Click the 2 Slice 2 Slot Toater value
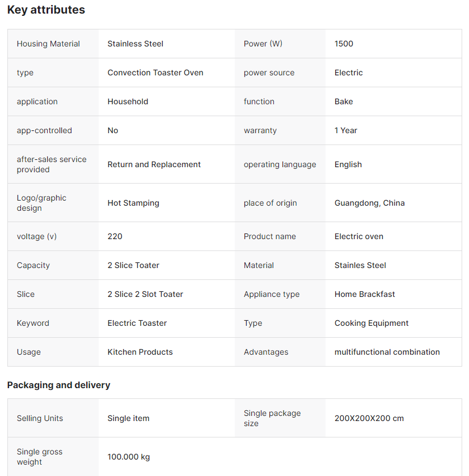 145,294
